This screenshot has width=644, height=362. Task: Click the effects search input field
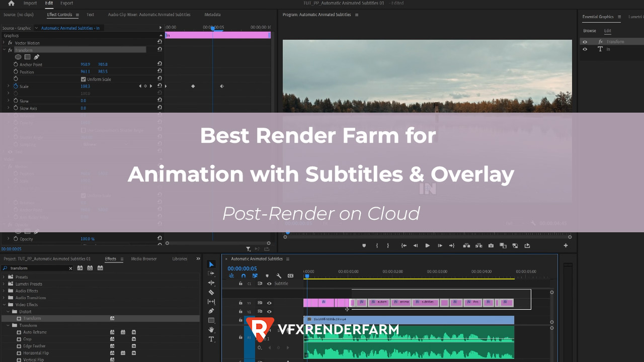[x=37, y=268]
